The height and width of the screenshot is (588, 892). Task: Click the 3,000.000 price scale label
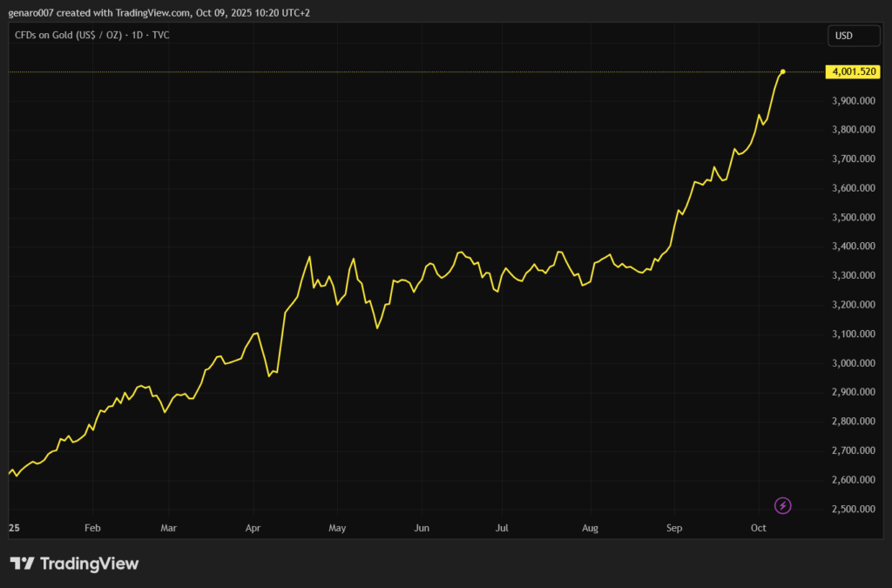[854, 363]
